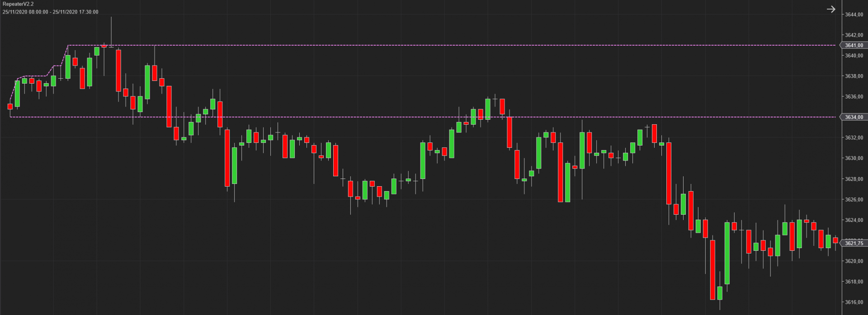This screenshot has width=868, height=315.
Task: Click the 3616,00 price axis label
Action: 854,302
